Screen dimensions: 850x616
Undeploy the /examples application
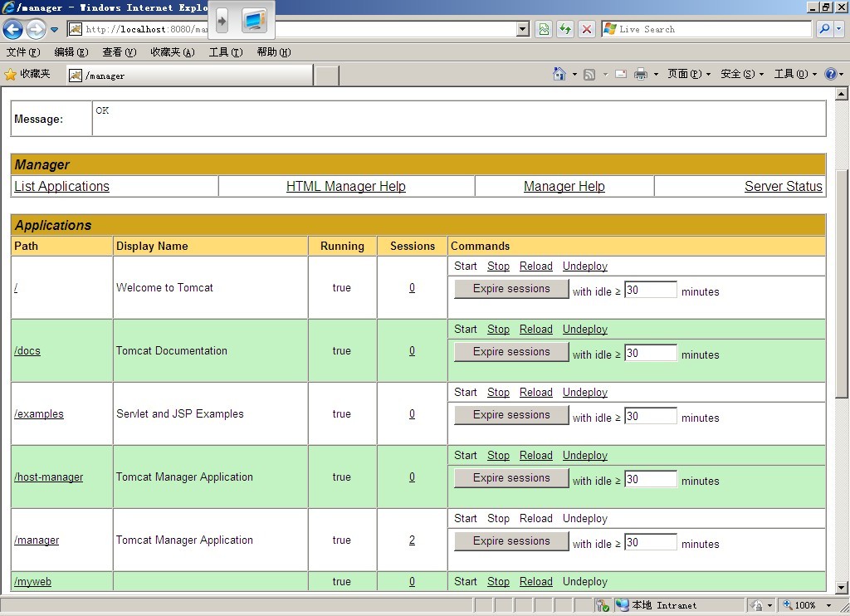[x=585, y=392]
